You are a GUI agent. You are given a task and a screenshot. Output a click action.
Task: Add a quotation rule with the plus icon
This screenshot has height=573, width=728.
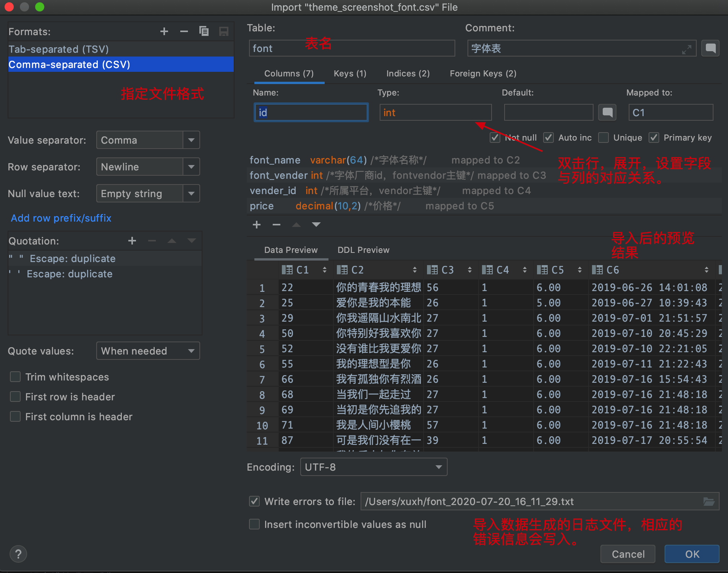(132, 241)
